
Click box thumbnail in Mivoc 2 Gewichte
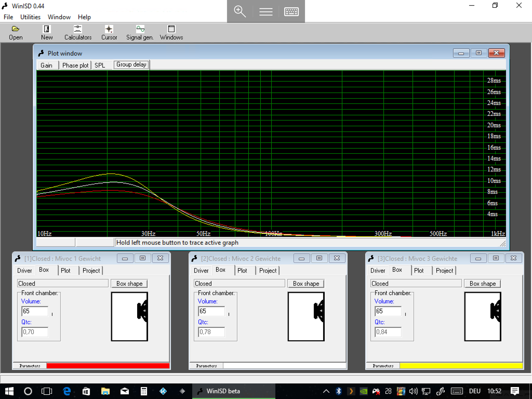tap(306, 316)
